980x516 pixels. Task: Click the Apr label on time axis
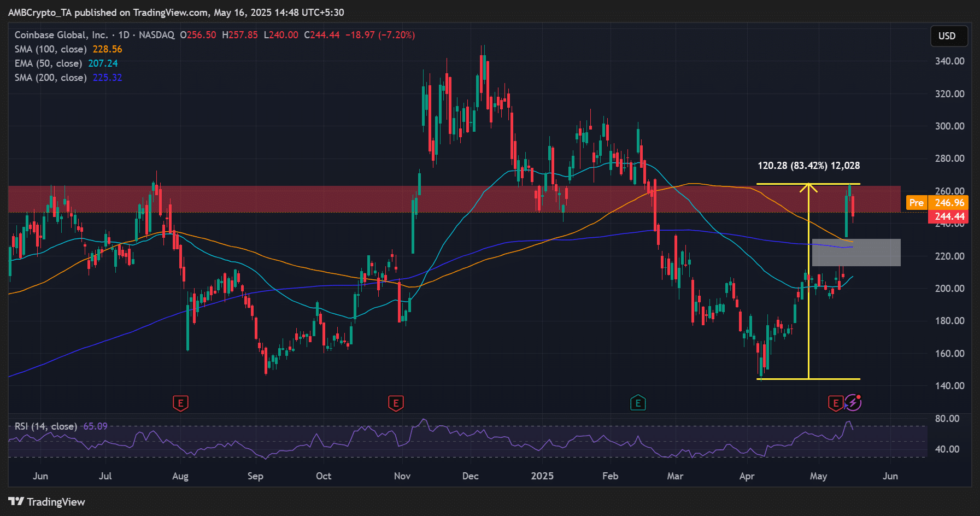point(747,476)
